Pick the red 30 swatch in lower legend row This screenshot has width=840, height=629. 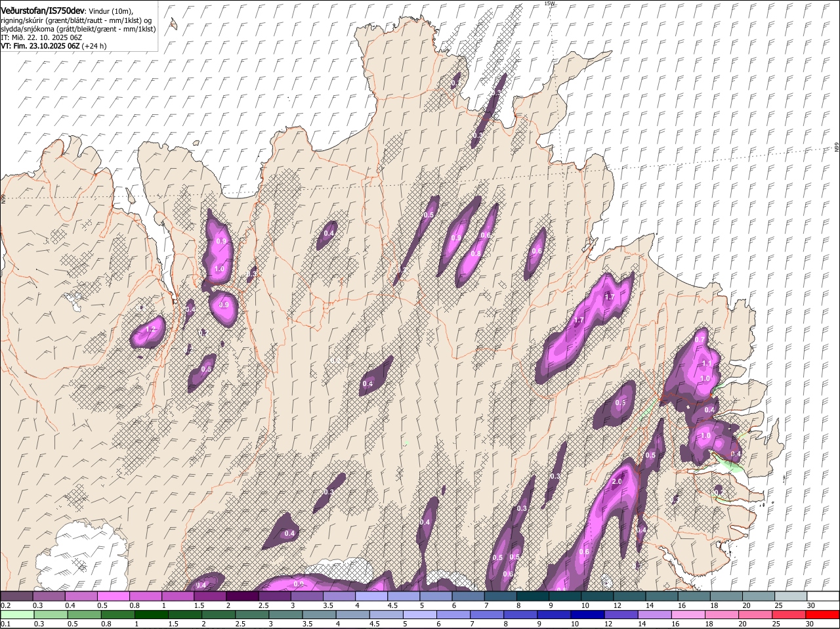[823, 615]
